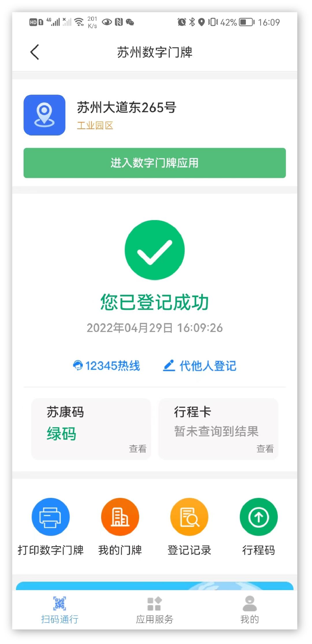The height and width of the screenshot is (644, 312).
Task: Open the 代他人登记 link
Action: point(208,366)
